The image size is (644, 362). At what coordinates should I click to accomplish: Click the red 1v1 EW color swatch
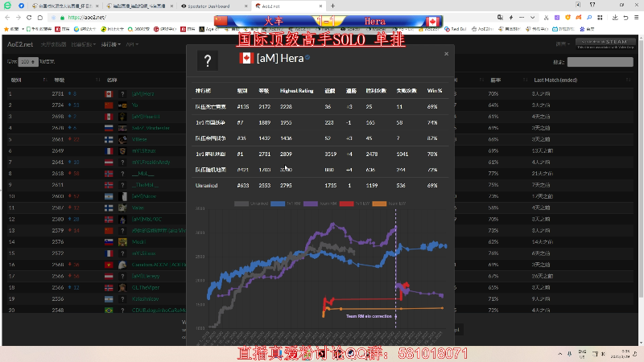[x=347, y=204]
